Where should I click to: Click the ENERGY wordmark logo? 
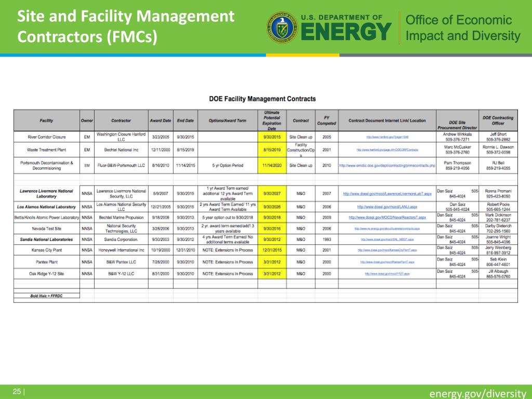coord(345,31)
